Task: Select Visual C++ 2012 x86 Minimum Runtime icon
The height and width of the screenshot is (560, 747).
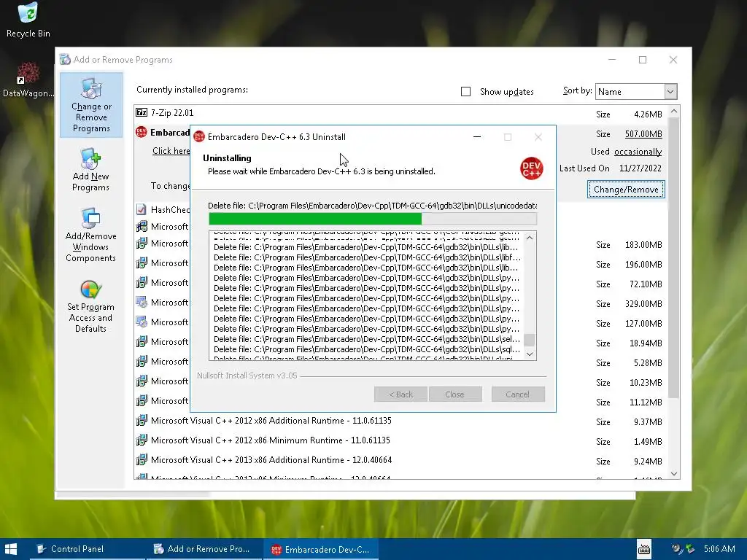Action: click(x=142, y=440)
